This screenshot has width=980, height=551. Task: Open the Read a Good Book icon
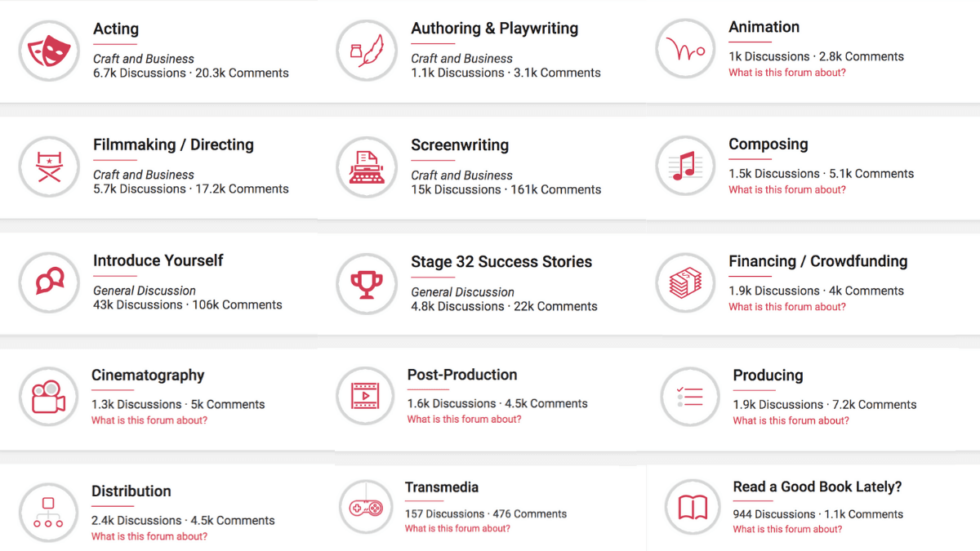click(x=693, y=508)
